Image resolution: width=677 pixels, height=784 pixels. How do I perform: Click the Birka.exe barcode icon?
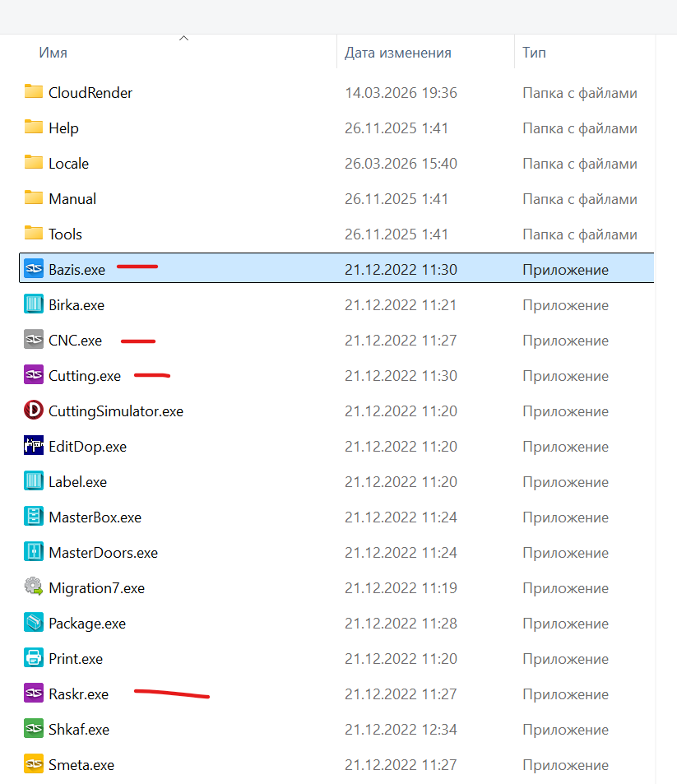pyautogui.click(x=34, y=304)
